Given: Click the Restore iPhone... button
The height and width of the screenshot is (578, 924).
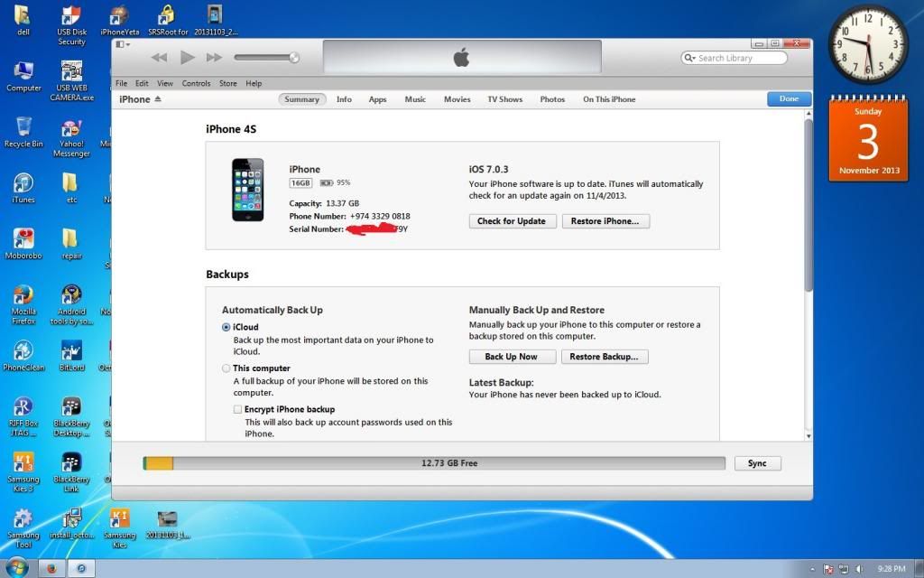Looking at the screenshot, I should click(x=605, y=221).
